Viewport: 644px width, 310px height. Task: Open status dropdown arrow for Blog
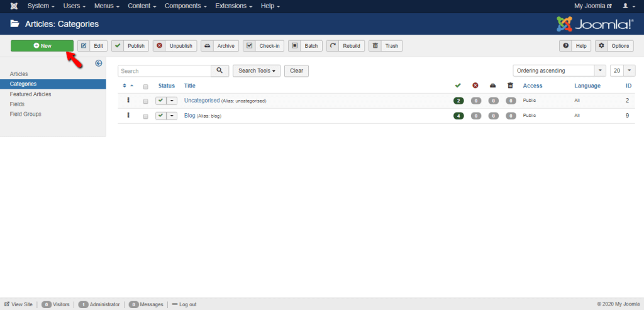click(172, 116)
